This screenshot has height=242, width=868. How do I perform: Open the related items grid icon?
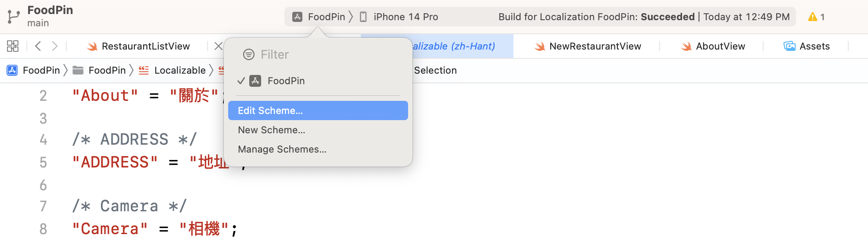pyautogui.click(x=13, y=46)
